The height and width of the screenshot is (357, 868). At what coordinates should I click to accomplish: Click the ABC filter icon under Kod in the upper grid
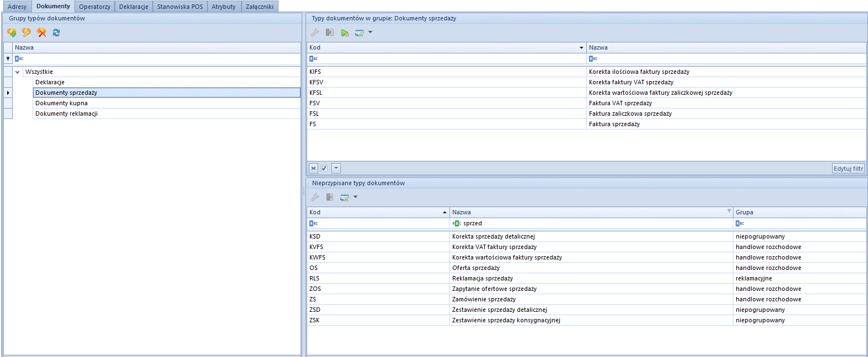314,58
